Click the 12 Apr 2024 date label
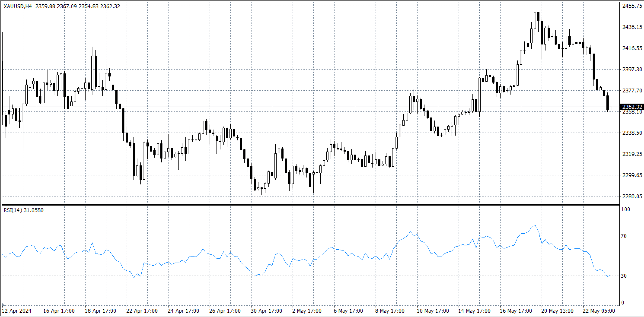Image resolution: width=644 pixels, height=317 pixels. pos(16,311)
